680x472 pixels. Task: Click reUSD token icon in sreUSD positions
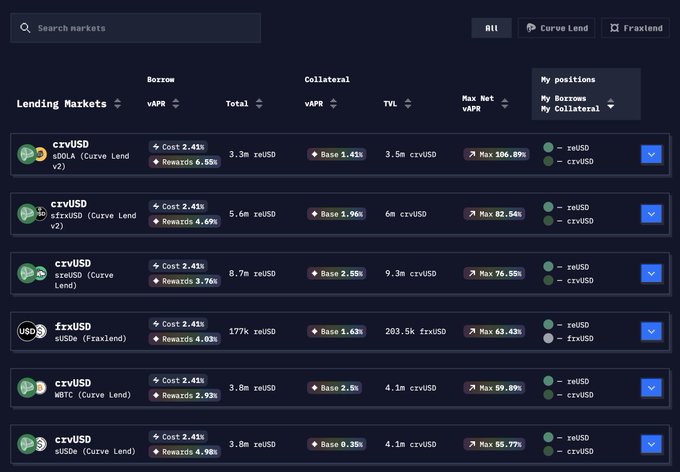(x=548, y=266)
